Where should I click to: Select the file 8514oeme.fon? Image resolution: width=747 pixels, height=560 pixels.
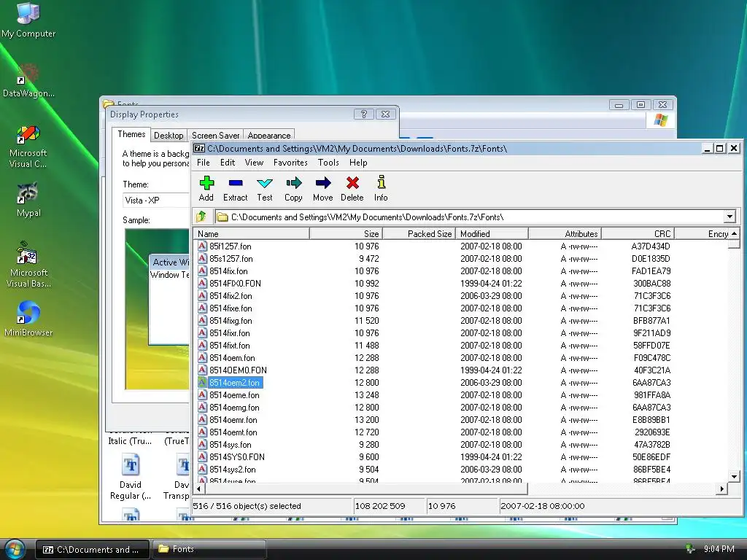(x=234, y=394)
